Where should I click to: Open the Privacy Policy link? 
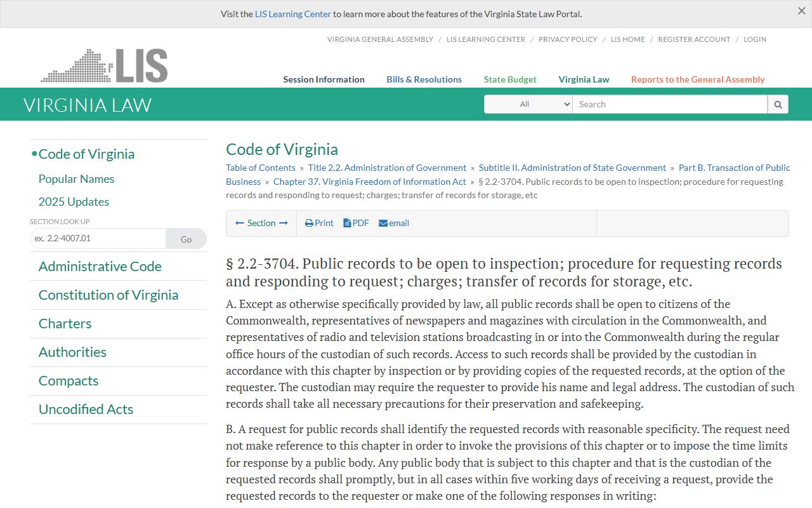pos(568,39)
